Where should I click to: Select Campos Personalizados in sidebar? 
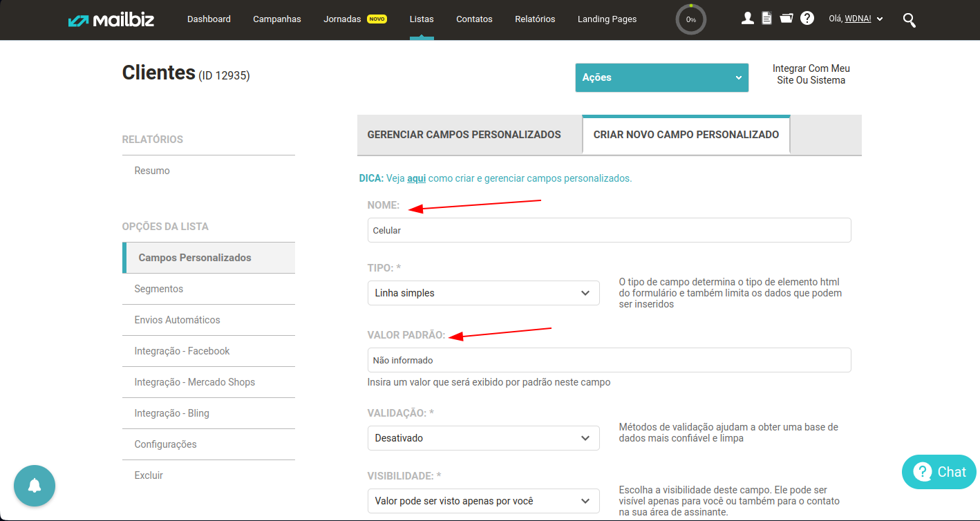(x=209, y=258)
